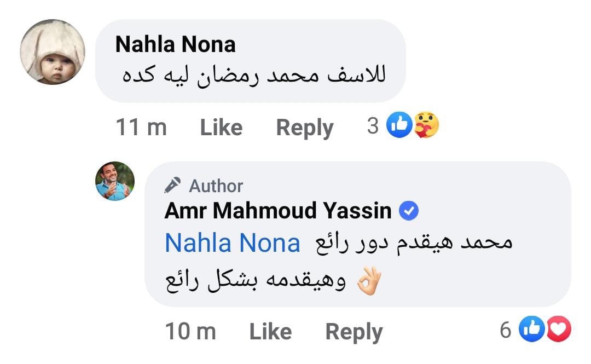Like Nahla Nona's comment
This screenshot has width=591, height=364.
(x=221, y=128)
